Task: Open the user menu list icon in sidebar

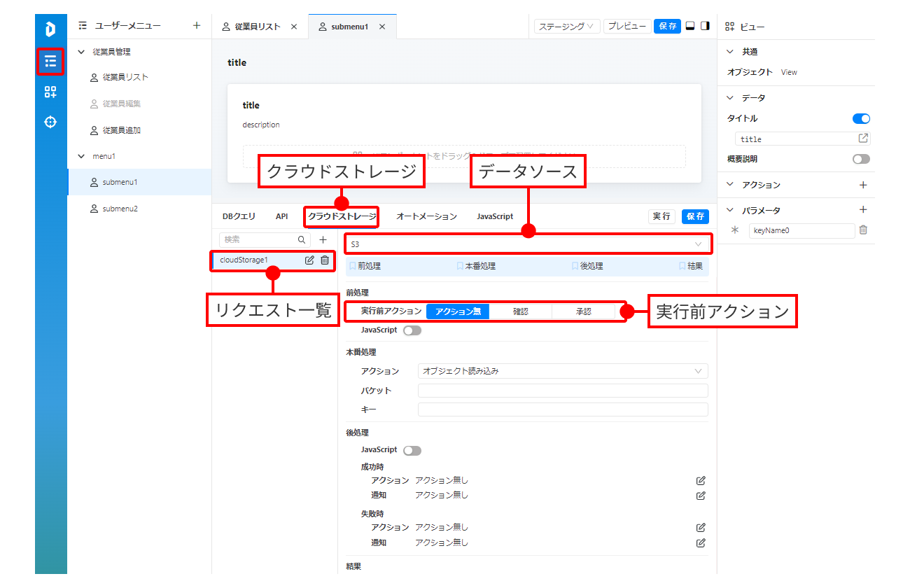Action: tap(50, 62)
